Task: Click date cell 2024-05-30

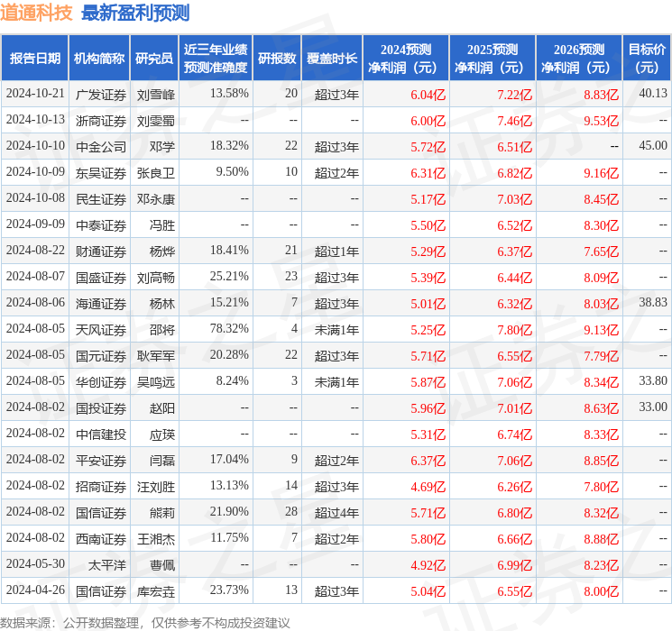Action: 35,564
